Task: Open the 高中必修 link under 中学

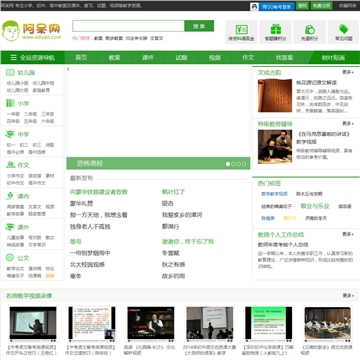Action: pos(15,152)
